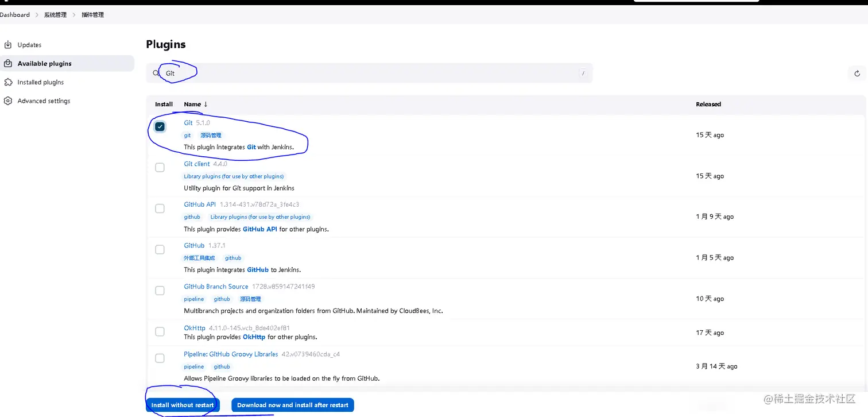Screen dimensions: 868x417
Task: Click Library plugins tag under GitHub API
Action: (260, 217)
